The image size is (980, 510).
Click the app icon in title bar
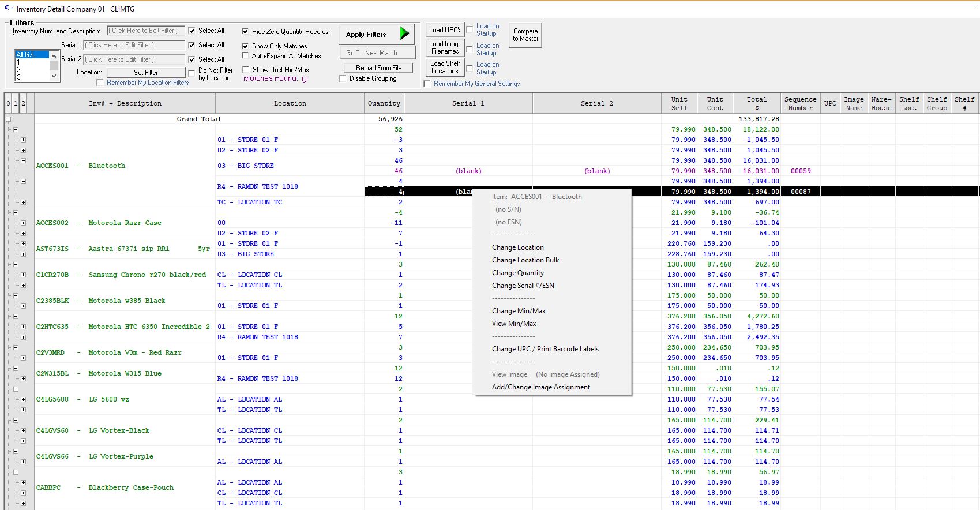[x=8, y=9]
